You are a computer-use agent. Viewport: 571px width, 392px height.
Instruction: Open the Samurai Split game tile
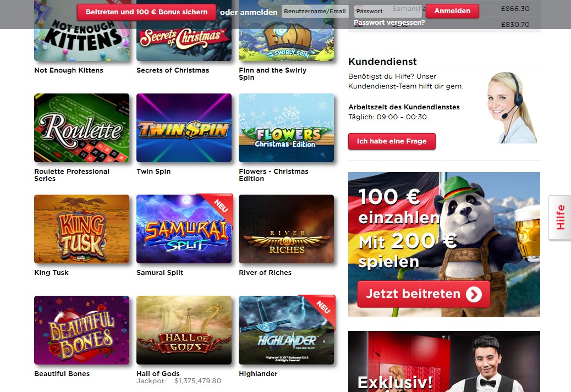(x=184, y=229)
